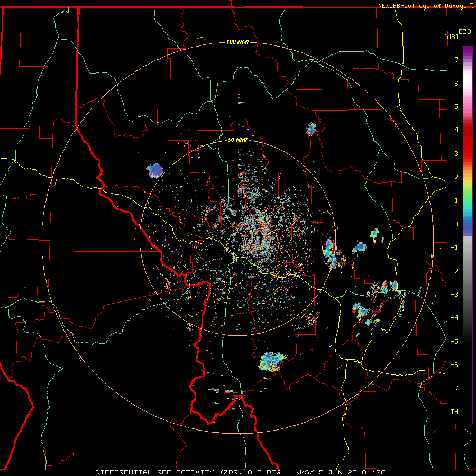This screenshot has height=476, width=476.
Task: Click the -7 dB legend value
Action: 454,388
